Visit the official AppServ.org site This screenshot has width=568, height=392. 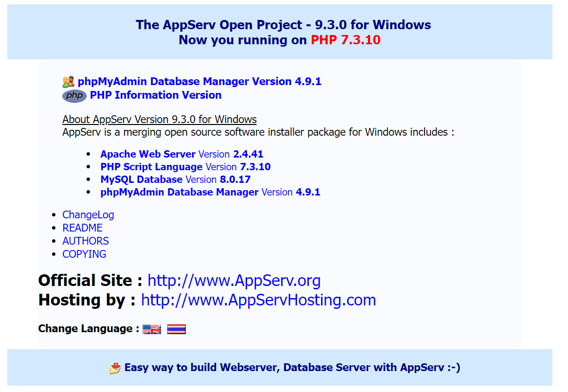coord(234,280)
